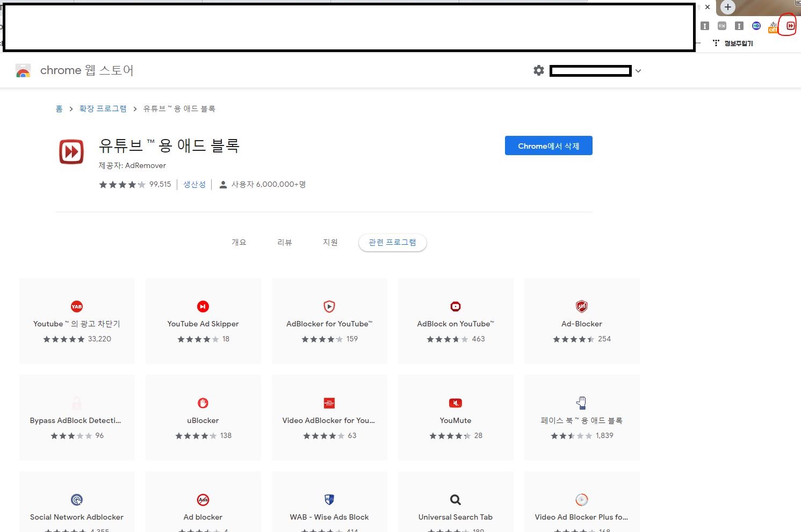This screenshot has height=532, width=801.
Task: Click the Ad blocker crossed-out icon
Action: pyautogui.click(x=203, y=500)
